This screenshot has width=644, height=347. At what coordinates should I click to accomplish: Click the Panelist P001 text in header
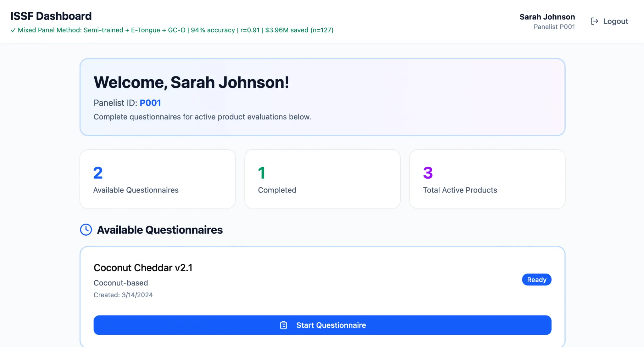(554, 27)
